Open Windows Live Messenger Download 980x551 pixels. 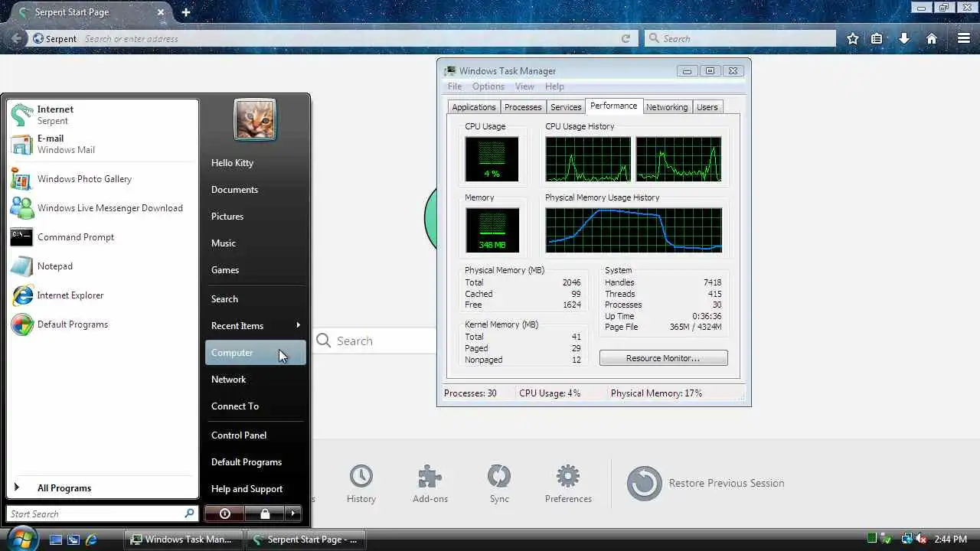(103, 208)
